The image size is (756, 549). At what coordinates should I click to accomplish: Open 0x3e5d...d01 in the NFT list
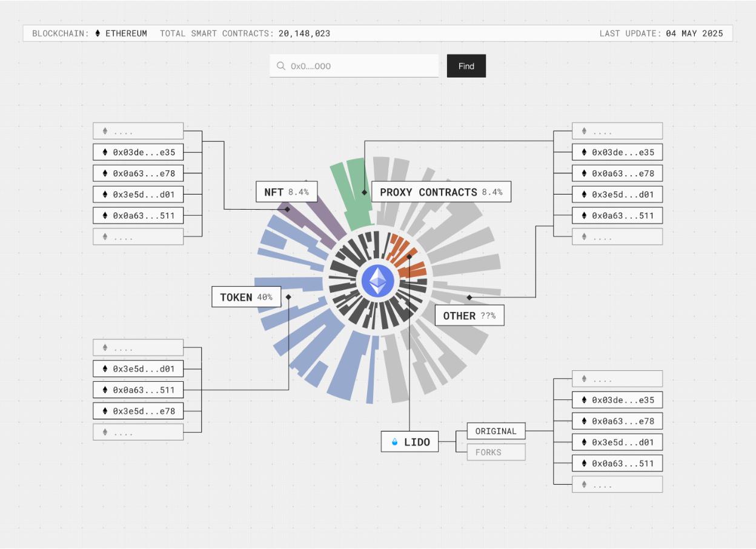pos(138,195)
